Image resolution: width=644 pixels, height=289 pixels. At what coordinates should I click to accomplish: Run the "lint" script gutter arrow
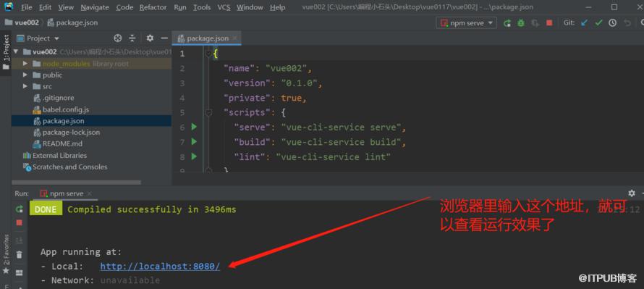(194, 156)
